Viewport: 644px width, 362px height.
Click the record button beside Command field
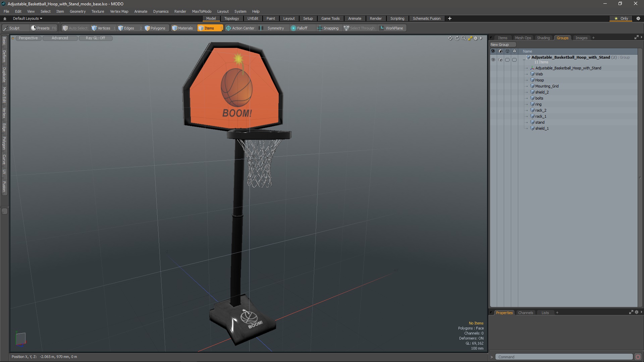click(638, 357)
